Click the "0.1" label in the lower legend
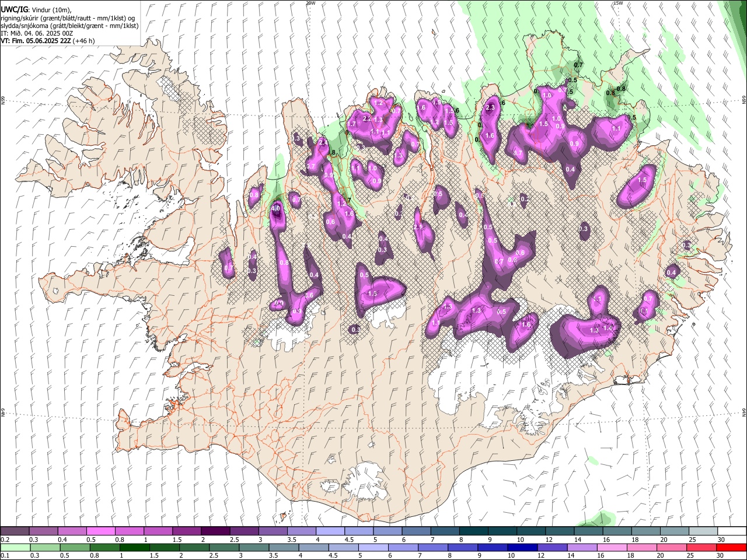Viewport: 747px width, 560px height. (5, 555)
